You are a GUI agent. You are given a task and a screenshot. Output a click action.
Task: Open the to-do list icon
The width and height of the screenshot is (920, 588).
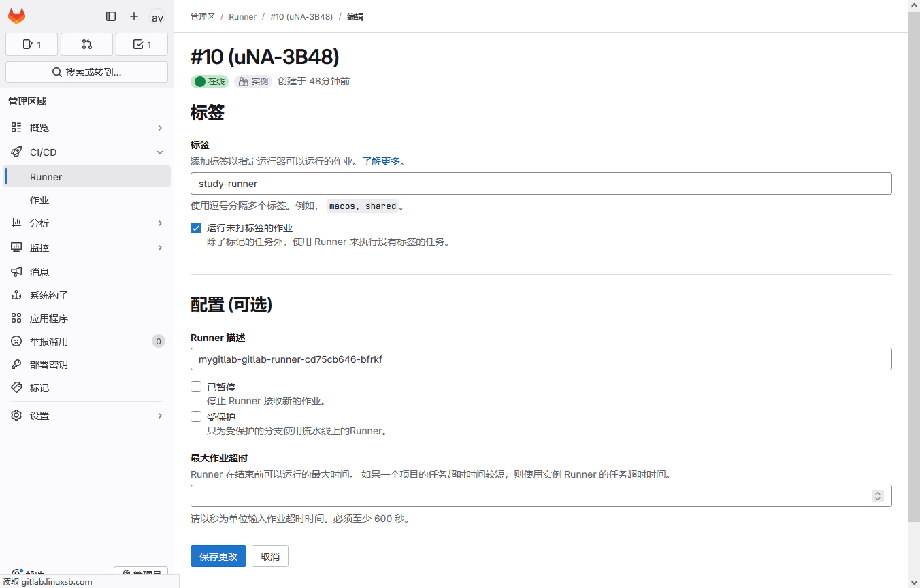click(142, 44)
